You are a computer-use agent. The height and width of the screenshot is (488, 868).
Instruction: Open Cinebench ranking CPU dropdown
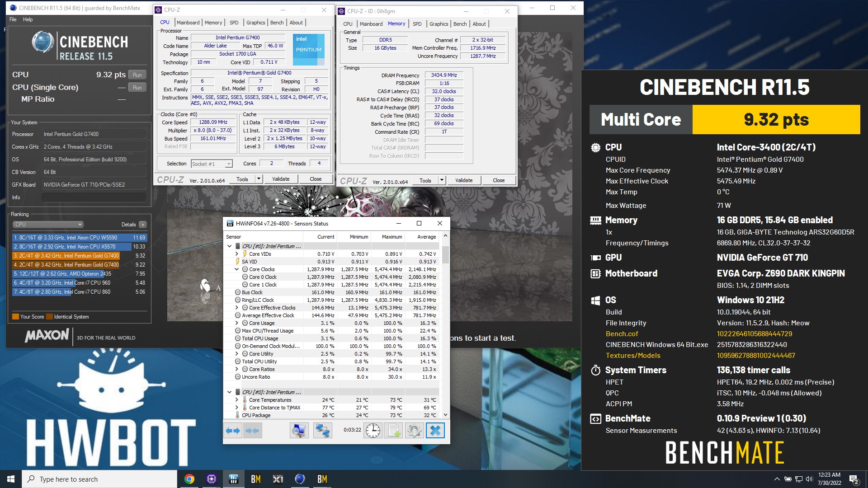48,225
